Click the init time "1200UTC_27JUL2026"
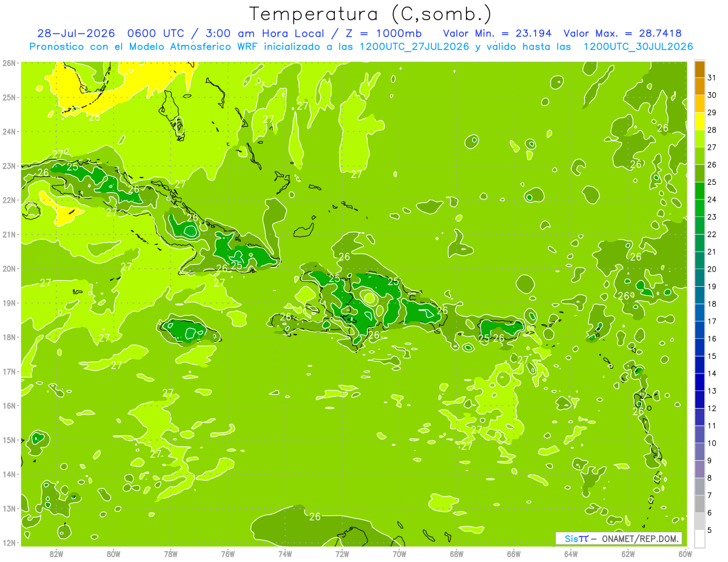The image size is (728, 562). click(414, 47)
